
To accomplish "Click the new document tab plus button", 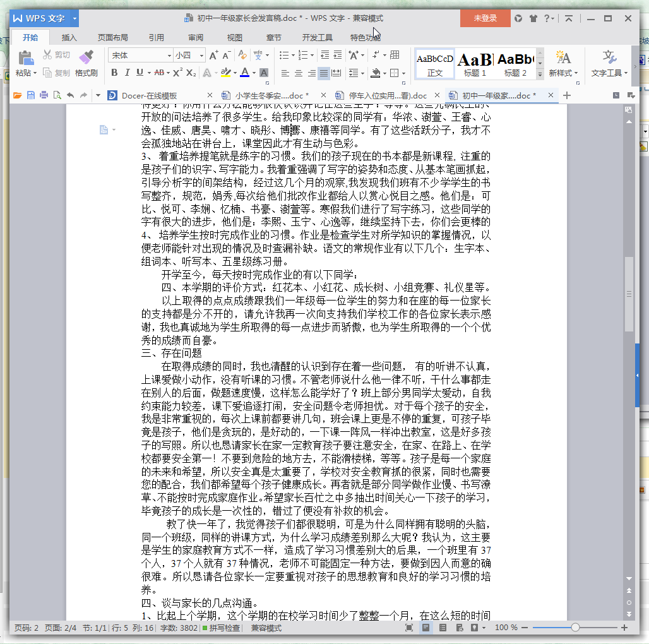I will tap(566, 95).
